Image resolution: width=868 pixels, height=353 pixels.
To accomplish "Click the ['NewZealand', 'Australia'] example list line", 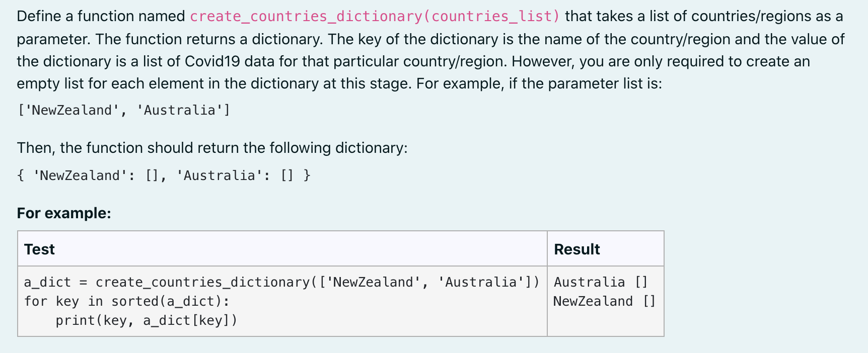I will coord(124,110).
